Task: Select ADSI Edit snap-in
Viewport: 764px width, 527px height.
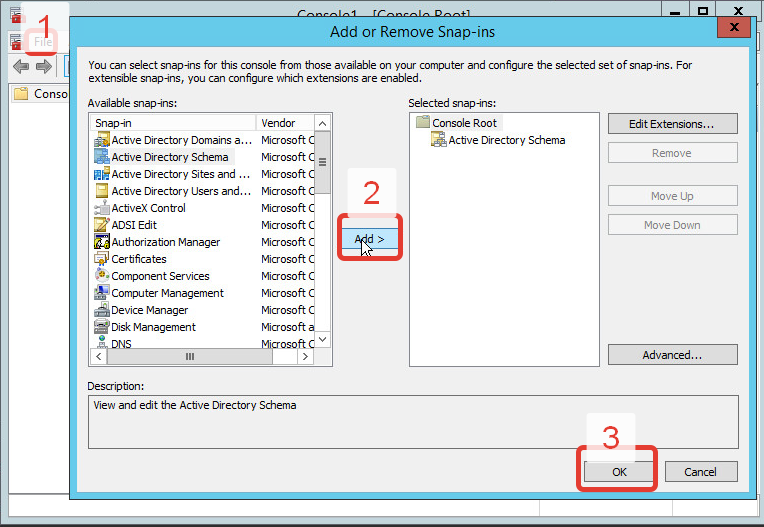Action: [134, 225]
